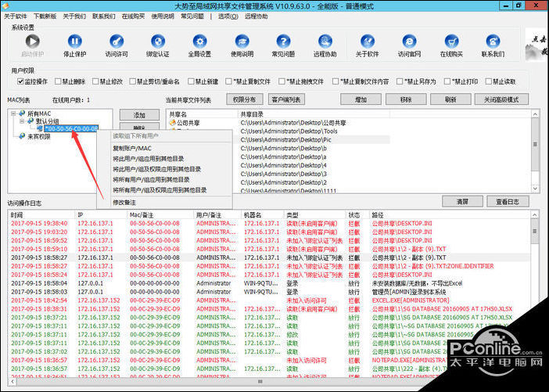The width and height of the screenshot is (549, 392).
Task: Open the 绑定认证 toolbar icon
Action: click(x=158, y=41)
